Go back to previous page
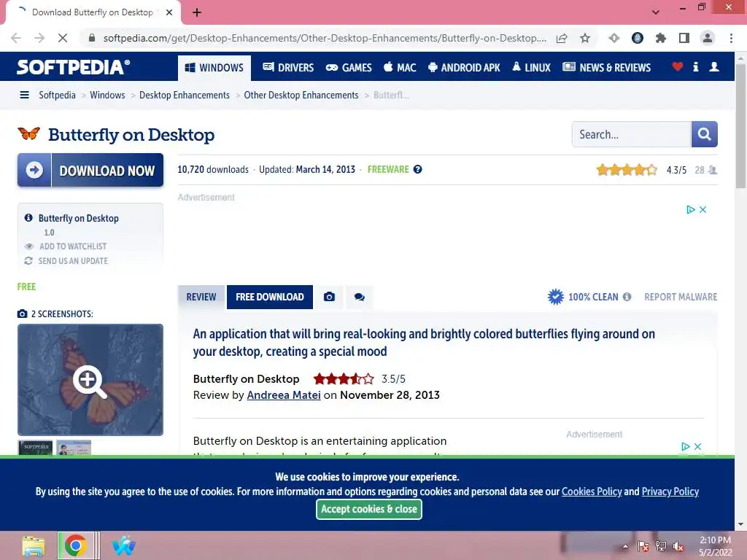747x560 pixels. click(x=16, y=38)
